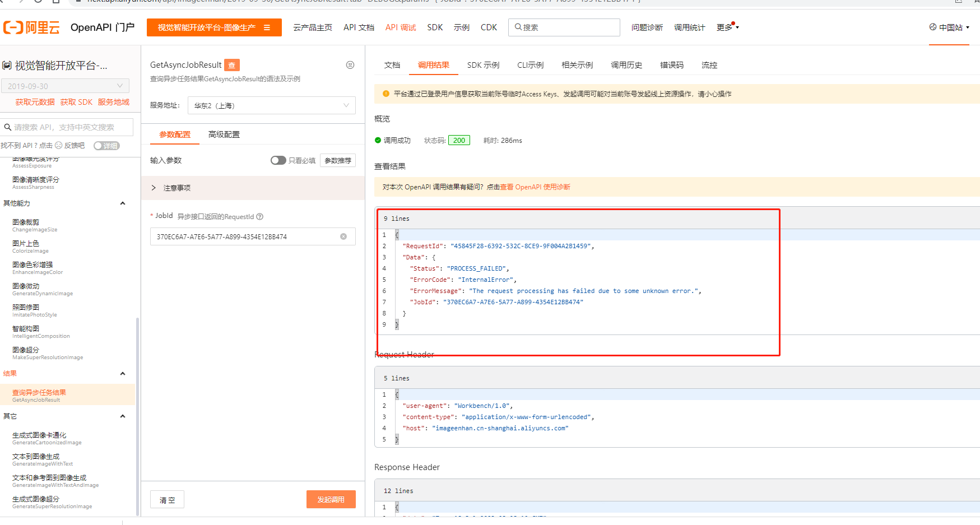Screen dimensions: 980x525
Task: Open the 2019-09-30 version dropdown
Action: 65,86
